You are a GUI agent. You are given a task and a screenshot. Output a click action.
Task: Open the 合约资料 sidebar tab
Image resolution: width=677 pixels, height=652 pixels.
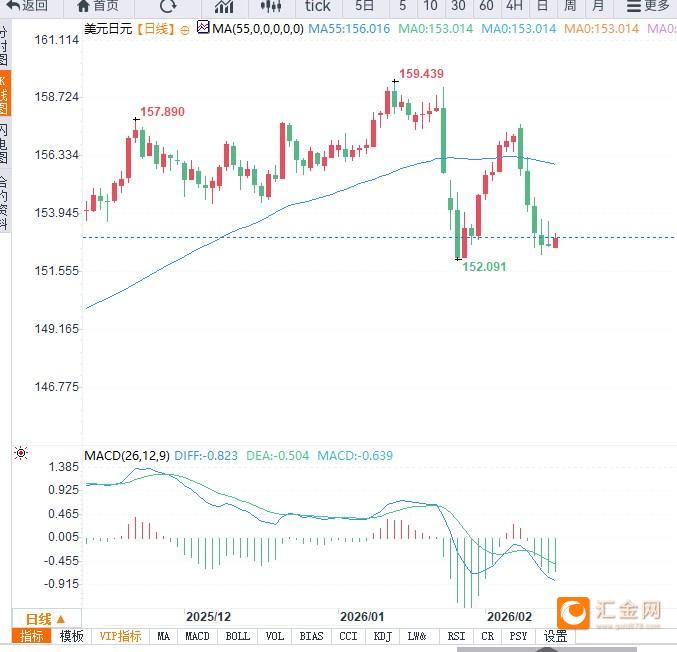coord(4,203)
